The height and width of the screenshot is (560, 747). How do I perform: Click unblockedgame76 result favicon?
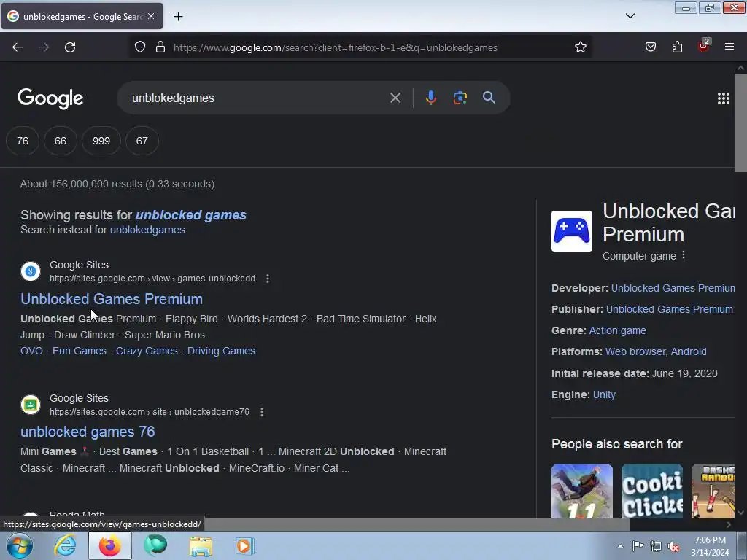(31, 405)
